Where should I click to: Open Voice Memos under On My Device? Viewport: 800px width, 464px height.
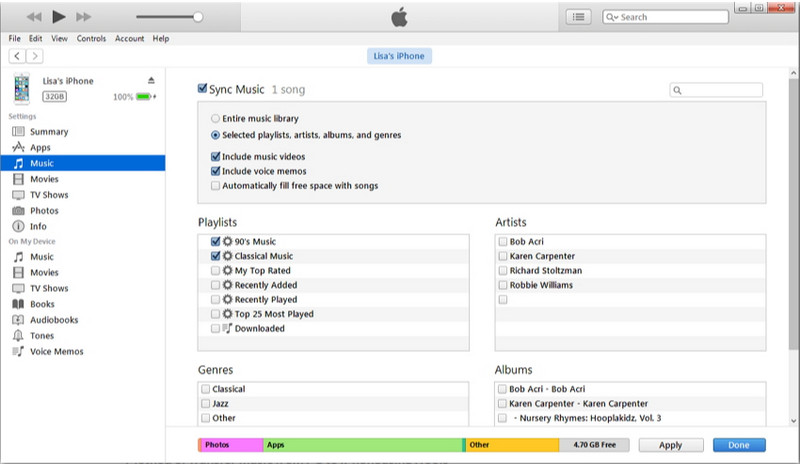(83, 352)
